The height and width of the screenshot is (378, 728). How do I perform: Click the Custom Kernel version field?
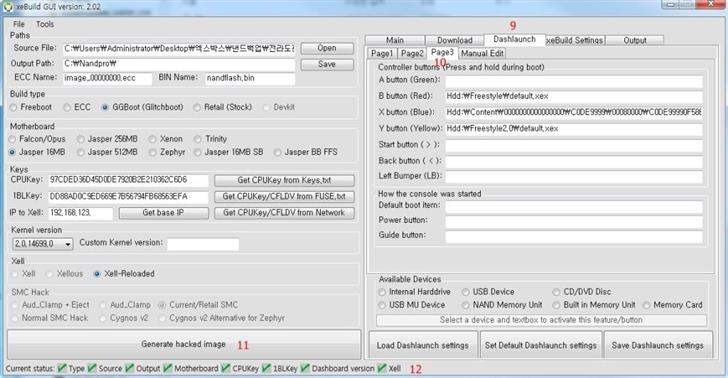click(x=203, y=244)
